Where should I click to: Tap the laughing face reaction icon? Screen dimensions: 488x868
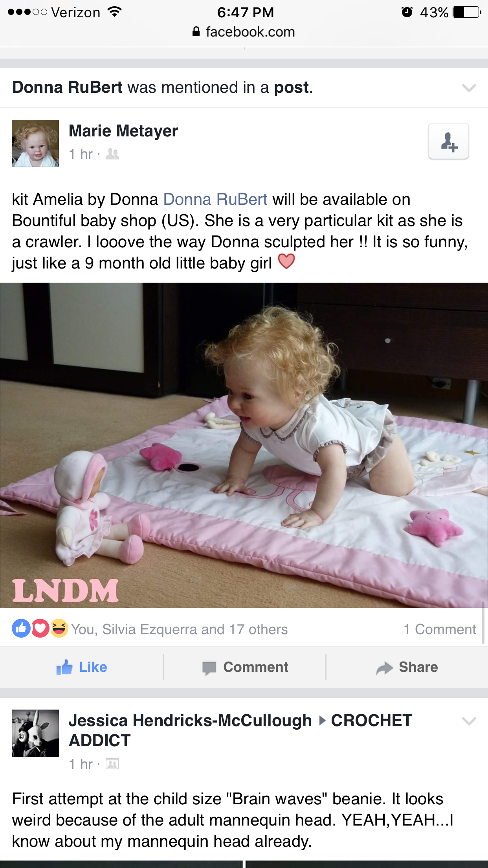(x=59, y=628)
